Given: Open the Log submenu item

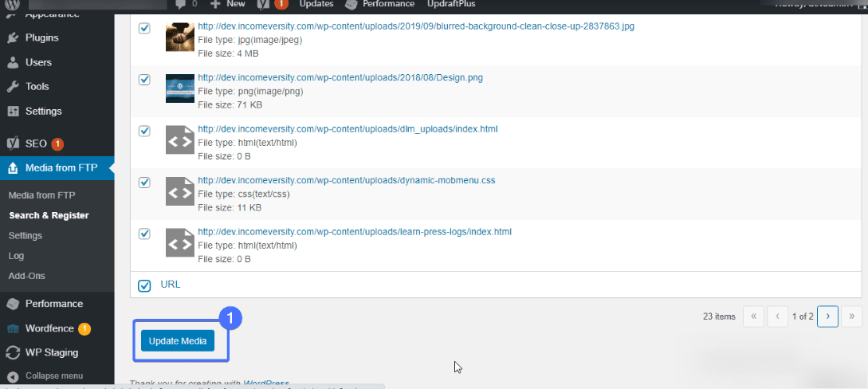Looking at the screenshot, I should click(16, 256).
